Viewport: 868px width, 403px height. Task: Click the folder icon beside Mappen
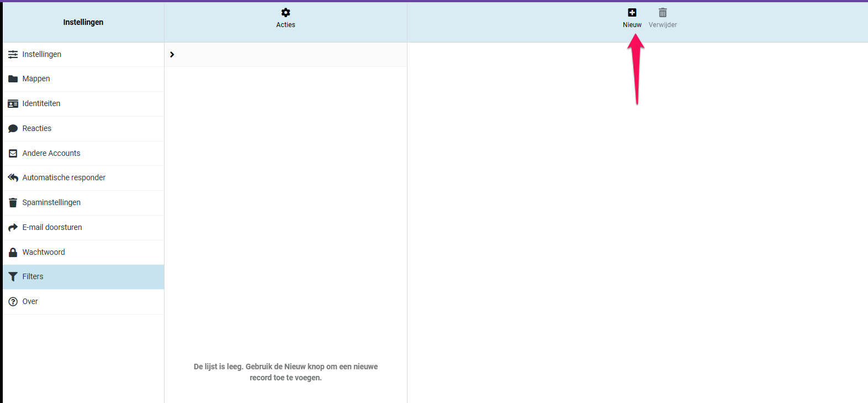[x=13, y=79]
